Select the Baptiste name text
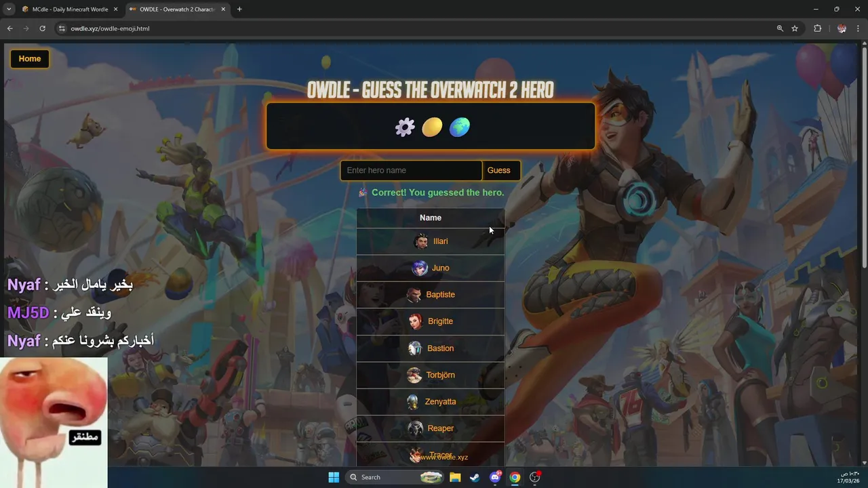 (x=441, y=295)
